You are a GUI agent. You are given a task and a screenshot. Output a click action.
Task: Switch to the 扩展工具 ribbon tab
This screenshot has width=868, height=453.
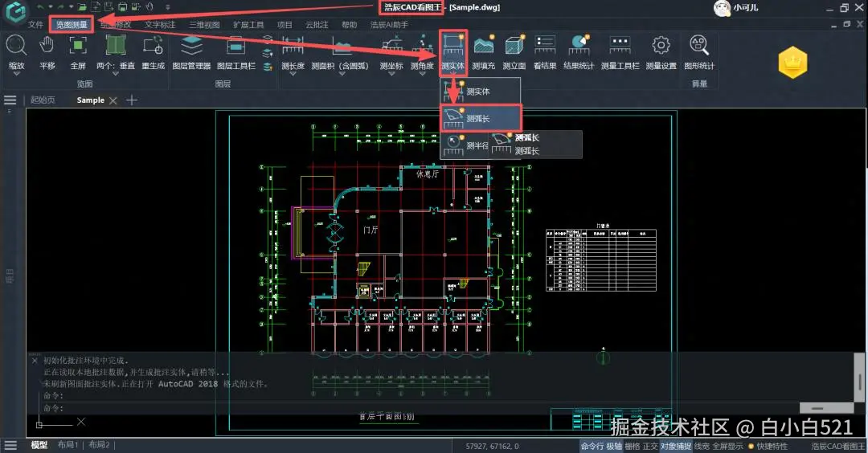[x=248, y=25]
